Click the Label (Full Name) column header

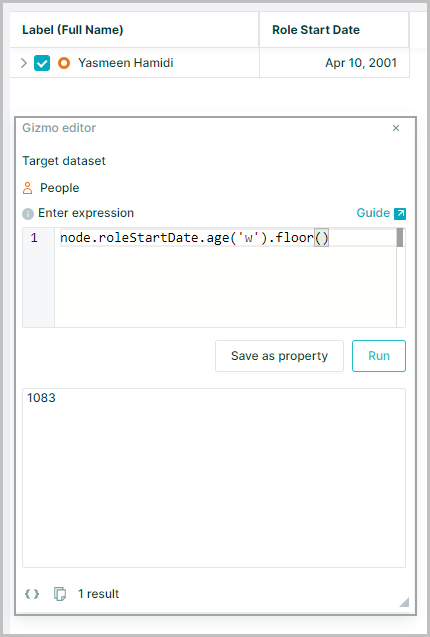pyautogui.click(x=134, y=30)
